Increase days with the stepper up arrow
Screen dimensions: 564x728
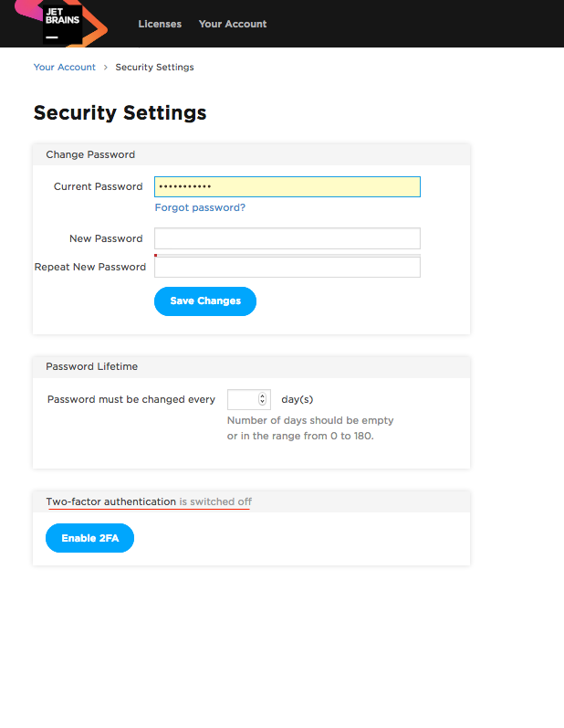pos(263,396)
